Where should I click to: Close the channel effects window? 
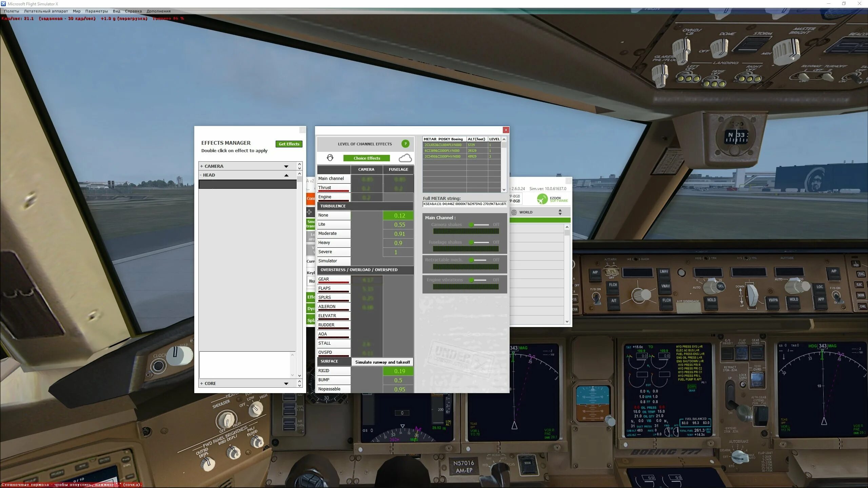tap(506, 130)
